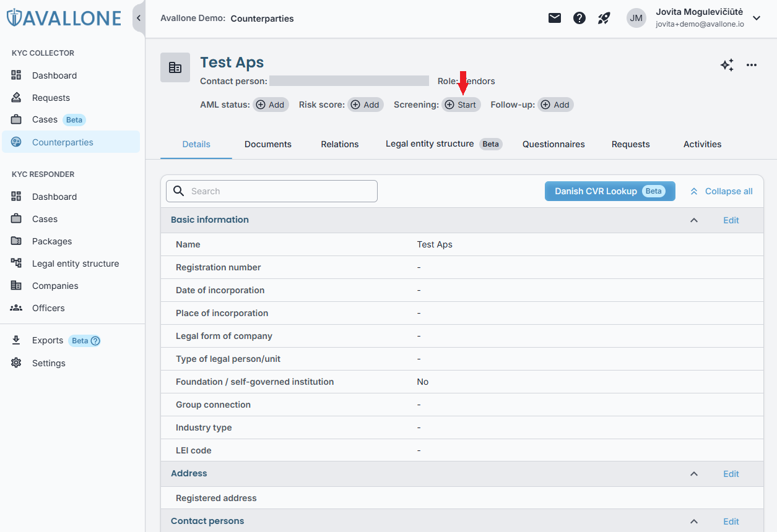This screenshot has height=532, width=777.
Task: Click the Counterparties breadcrumb
Action: click(x=263, y=19)
